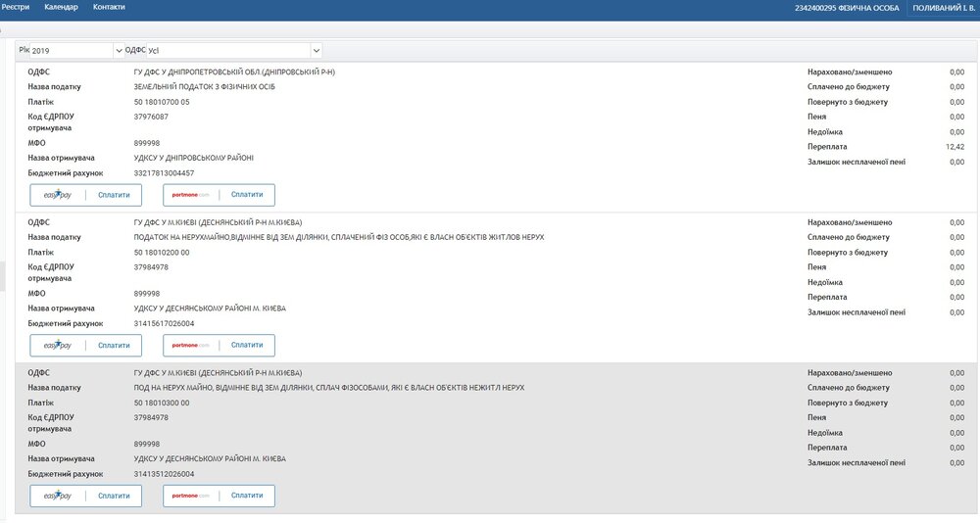Click the tax name ПОДАТОК НА НЕРУХМАЙНО житлової нерухомості
Image resolution: width=980 pixels, height=523 pixels.
point(339,237)
